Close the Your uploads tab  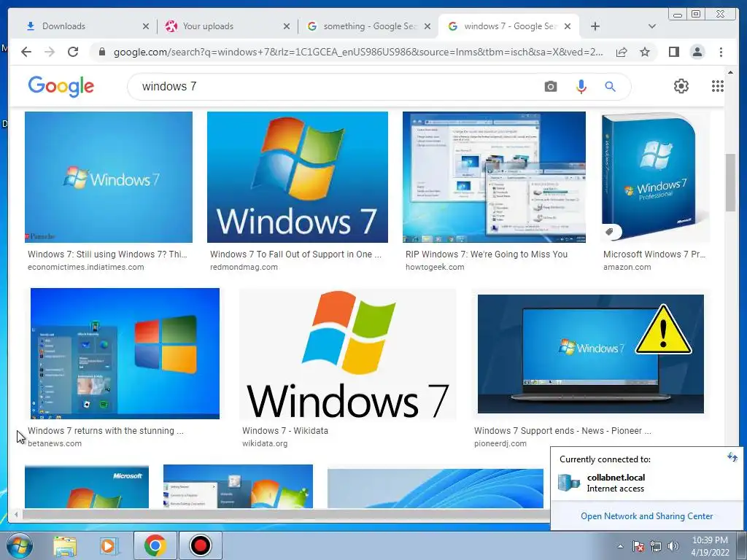[x=286, y=26]
